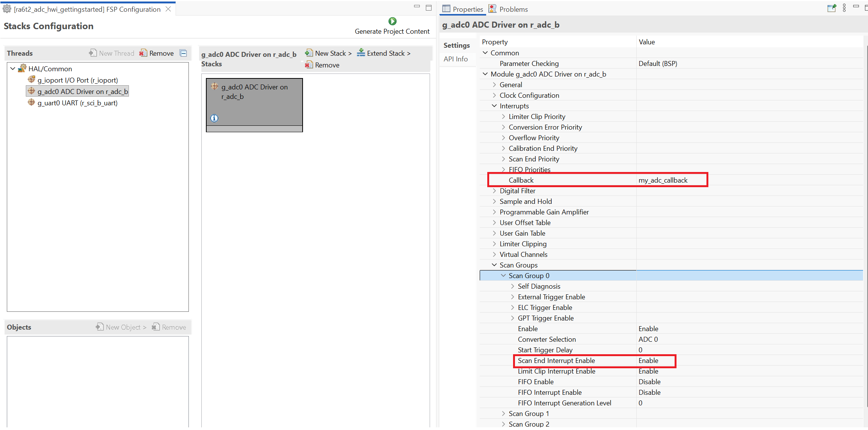Select g_ioport I/O Port tree item
The image size is (868, 430).
[77, 80]
